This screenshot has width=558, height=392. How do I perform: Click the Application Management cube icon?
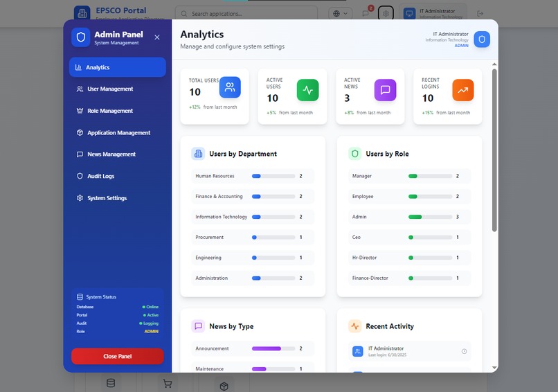[x=80, y=132]
